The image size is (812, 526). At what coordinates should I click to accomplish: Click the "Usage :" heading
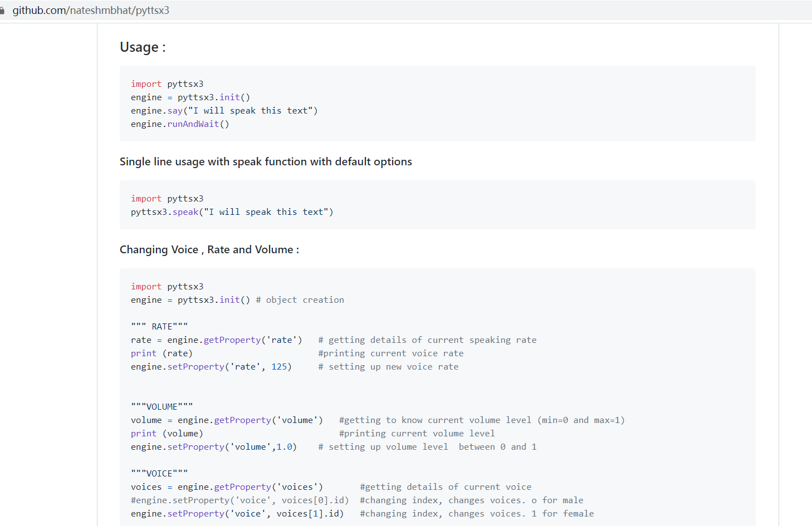pos(143,47)
